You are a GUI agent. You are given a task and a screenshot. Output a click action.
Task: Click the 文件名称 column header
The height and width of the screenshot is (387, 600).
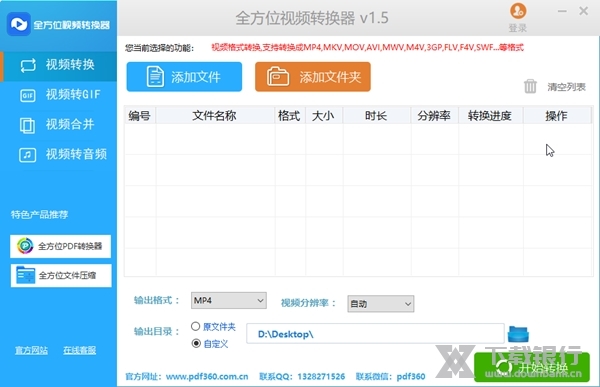coord(215,116)
